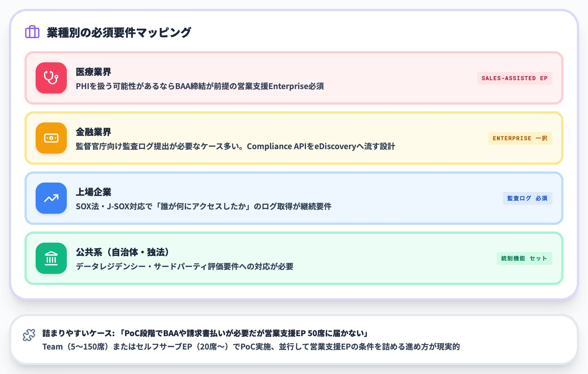This screenshot has height=374, width=588.
Task: Click the purple briefcase icon in the header
Action: [x=32, y=32]
